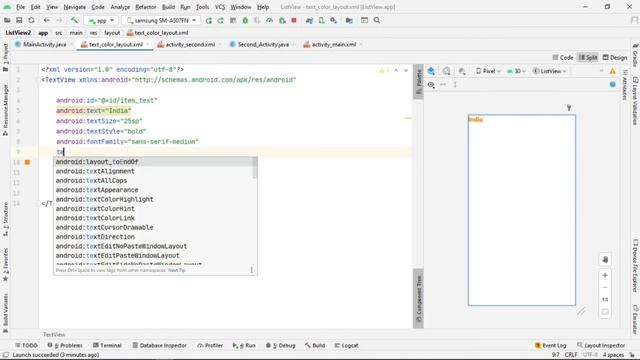The width and height of the screenshot is (640, 360).
Task: Switch to the activity_second.xml tab
Action: [190, 44]
